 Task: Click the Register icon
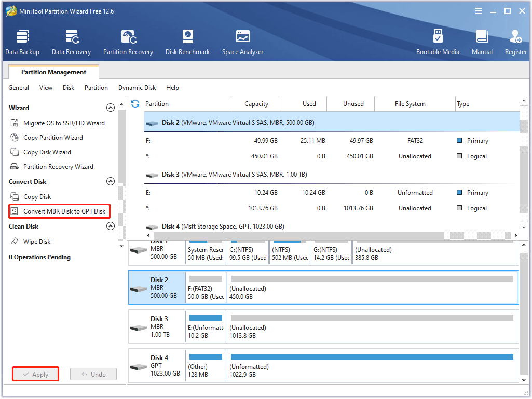[x=515, y=42]
